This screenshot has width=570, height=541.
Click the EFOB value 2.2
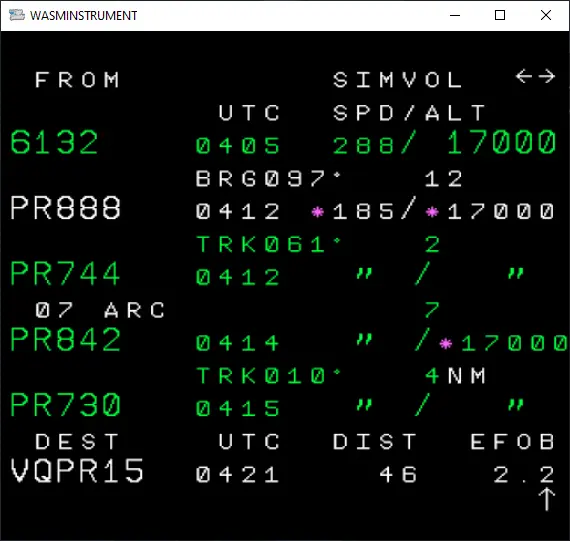tap(523, 475)
